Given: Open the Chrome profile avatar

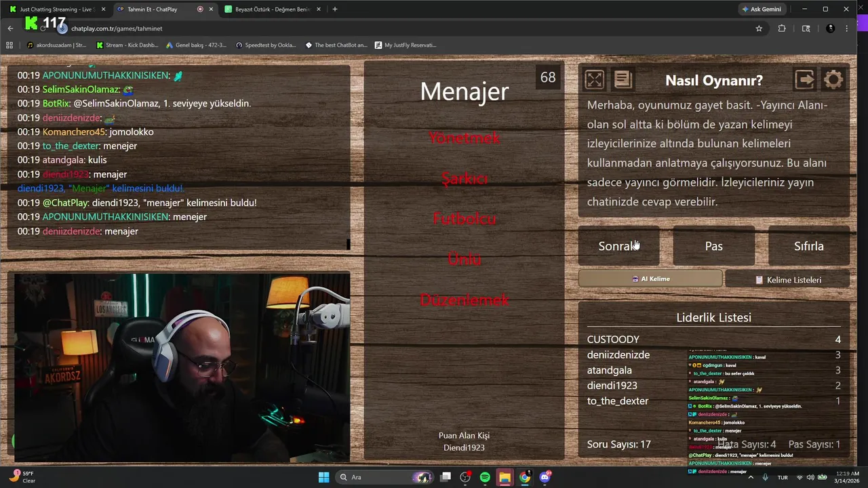Looking at the screenshot, I should coord(830,28).
